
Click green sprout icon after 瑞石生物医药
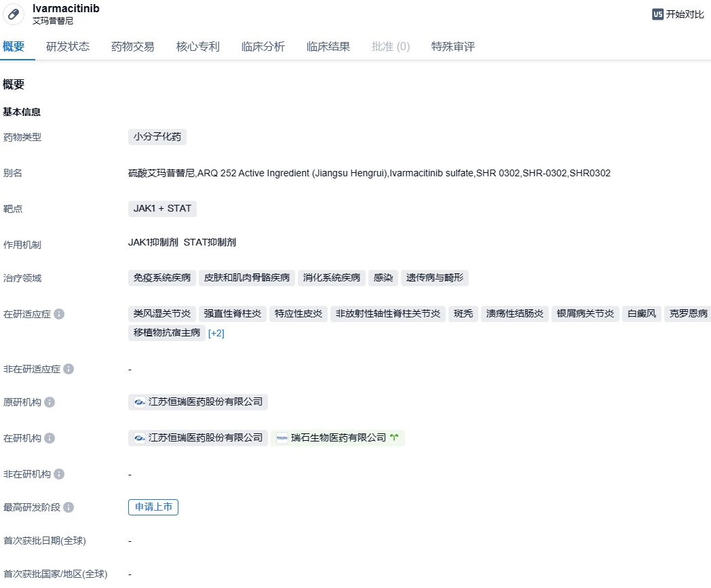(394, 438)
